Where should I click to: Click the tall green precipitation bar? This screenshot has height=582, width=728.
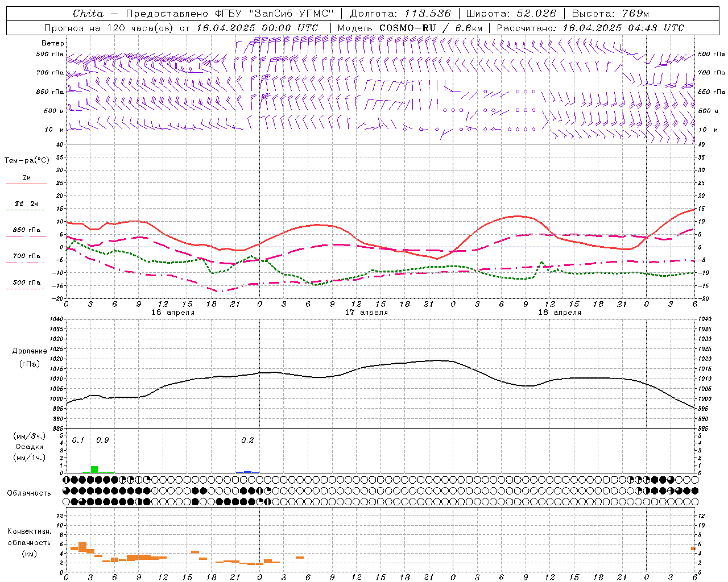(x=94, y=469)
